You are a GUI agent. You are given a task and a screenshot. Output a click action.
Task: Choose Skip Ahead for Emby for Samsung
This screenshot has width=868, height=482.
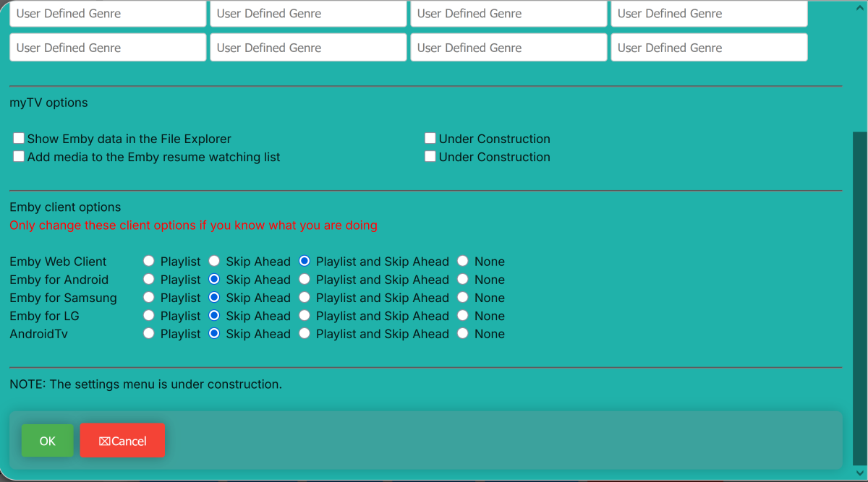[214, 297]
